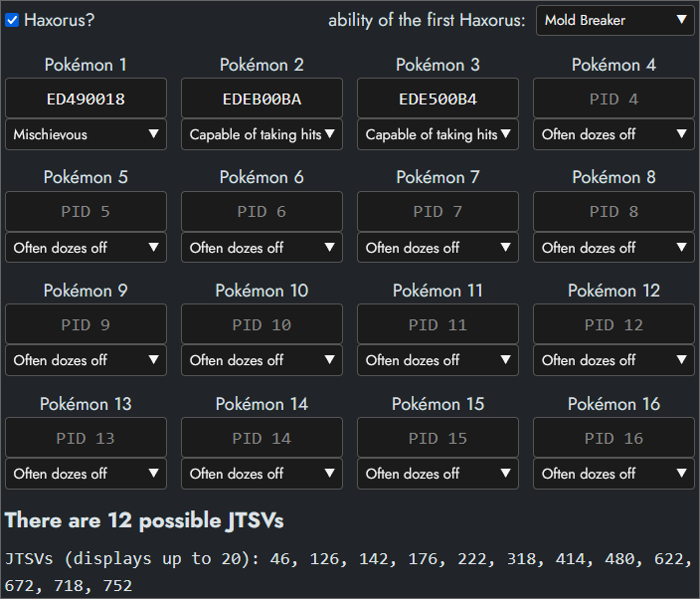Open Pokémon 9 characteristic dropdown

(x=86, y=360)
